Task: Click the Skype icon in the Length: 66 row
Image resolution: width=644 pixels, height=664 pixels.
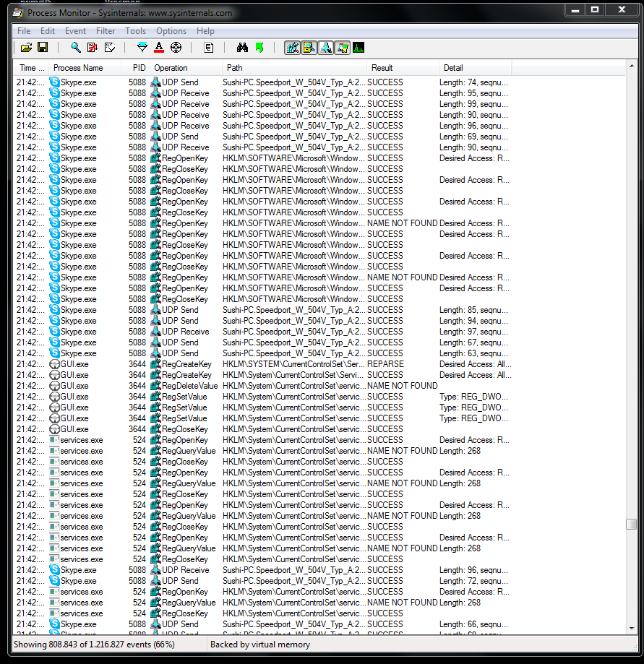Action: (x=54, y=624)
